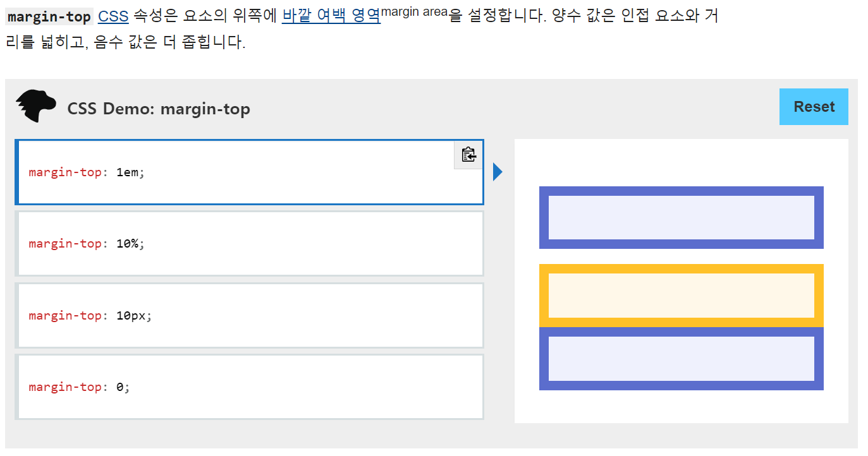Click the yellow bordered box in preview
Image resolution: width=868 pixels, height=456 pixels.
(x=682, y=296)
